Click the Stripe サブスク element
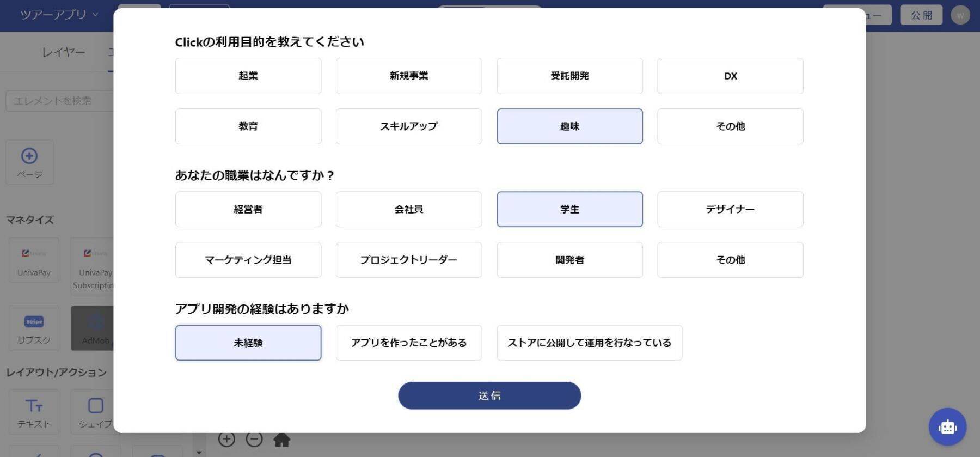 click(x=34, y=328)
